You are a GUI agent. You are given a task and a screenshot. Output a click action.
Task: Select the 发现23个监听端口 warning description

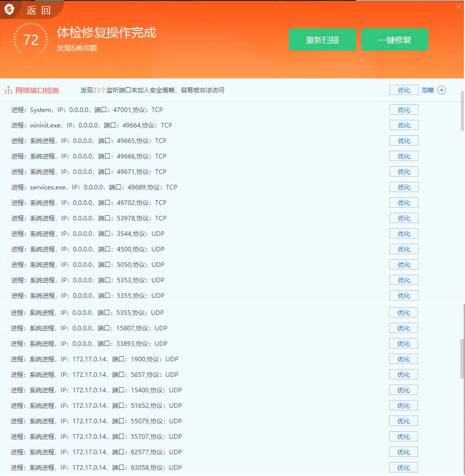click(x=152, y=90)
